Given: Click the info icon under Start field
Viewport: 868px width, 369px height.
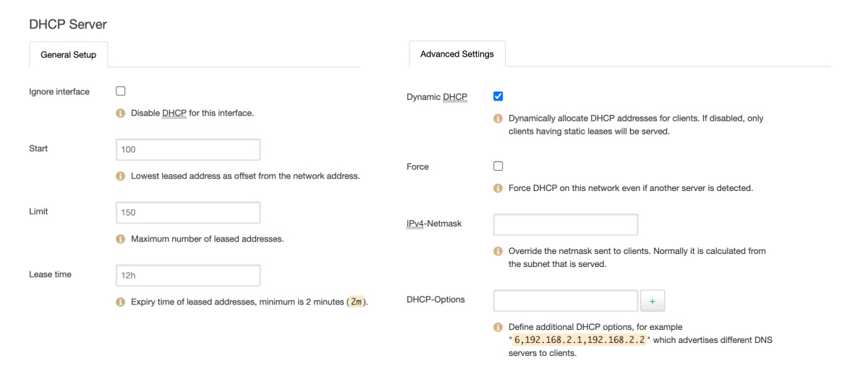Looking at the screenshot, I should pos(121,176).
